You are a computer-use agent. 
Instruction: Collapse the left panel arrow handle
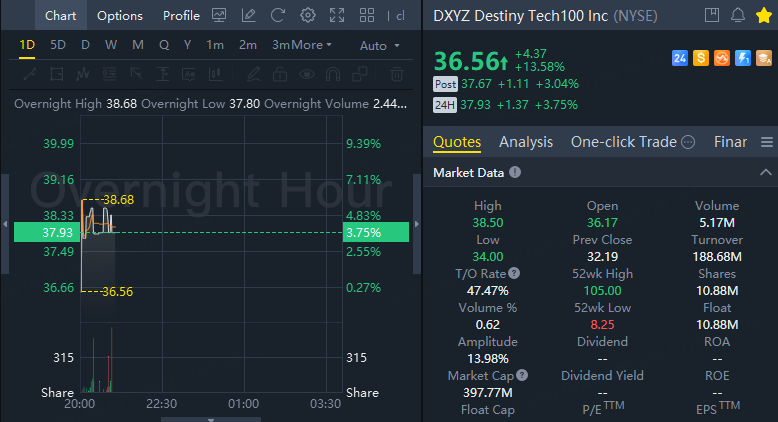pos(5,224)
